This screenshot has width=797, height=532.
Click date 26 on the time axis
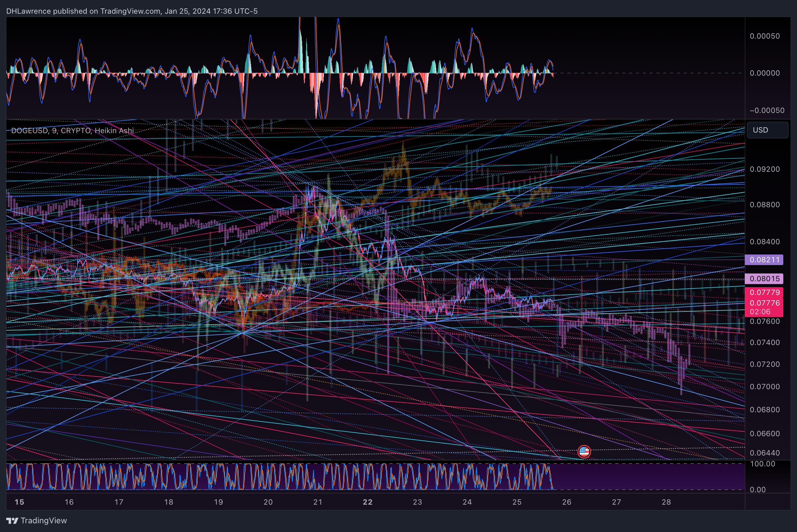click(566, 502)
